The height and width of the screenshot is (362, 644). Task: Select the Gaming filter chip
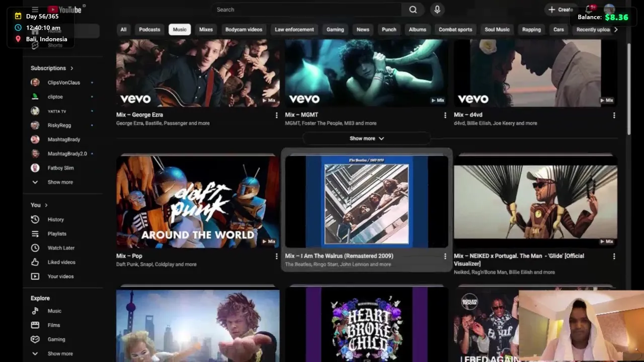coord(335,29)
